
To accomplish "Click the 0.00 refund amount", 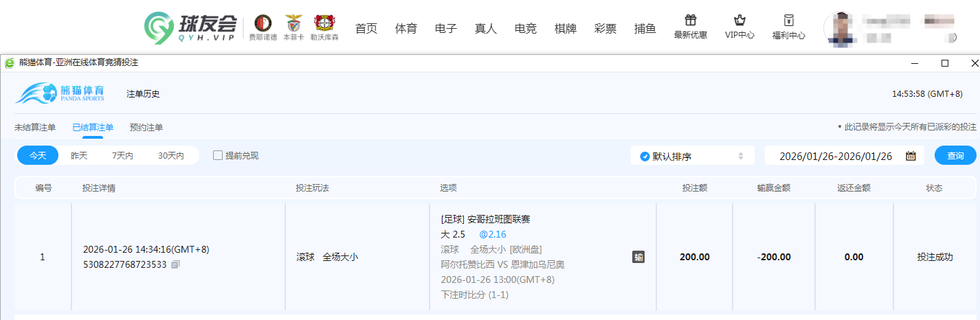I will click(x=854, y=257).
